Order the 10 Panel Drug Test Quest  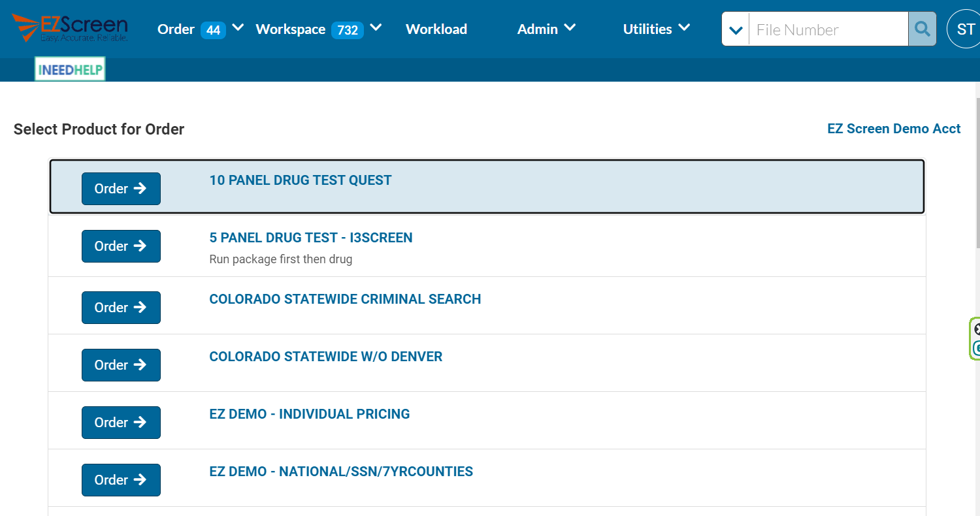[121, 189]
